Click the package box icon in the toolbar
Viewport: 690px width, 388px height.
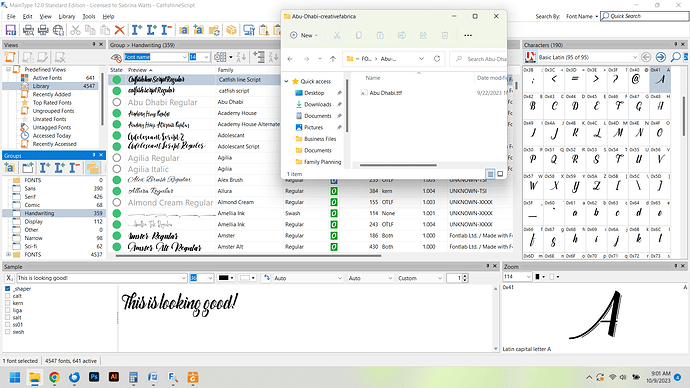click(x=231, y=30)
